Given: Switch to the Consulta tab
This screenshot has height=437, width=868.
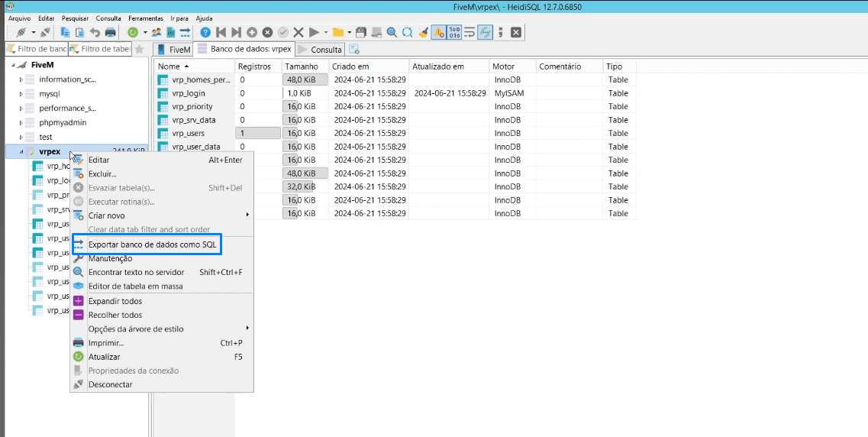Looking at the screenshot, I should click(321, 50).
